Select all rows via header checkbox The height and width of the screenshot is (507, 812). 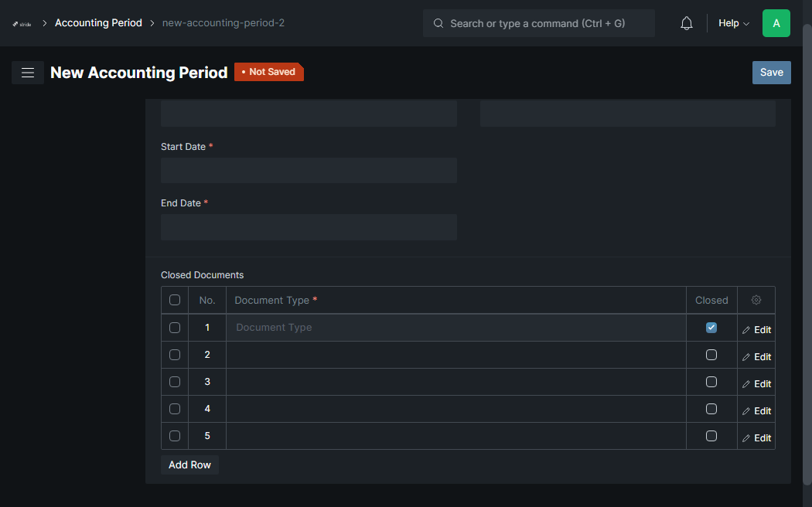(175, 300)
